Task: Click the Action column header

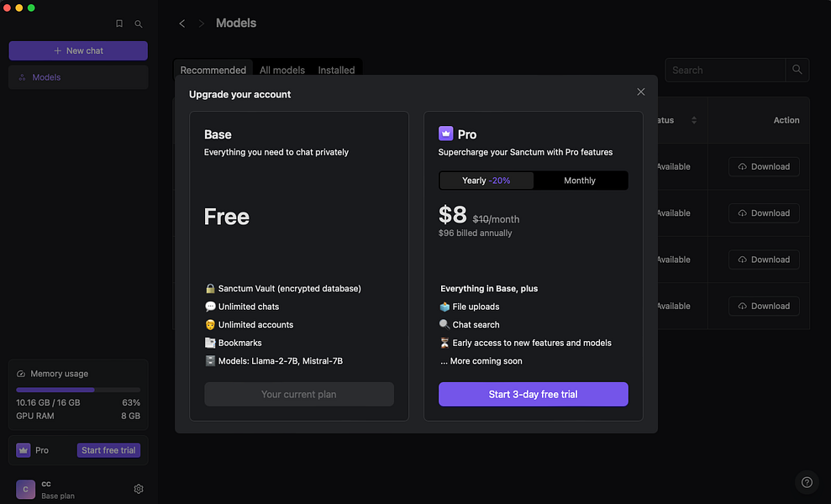Action: (x=786, y=120)
